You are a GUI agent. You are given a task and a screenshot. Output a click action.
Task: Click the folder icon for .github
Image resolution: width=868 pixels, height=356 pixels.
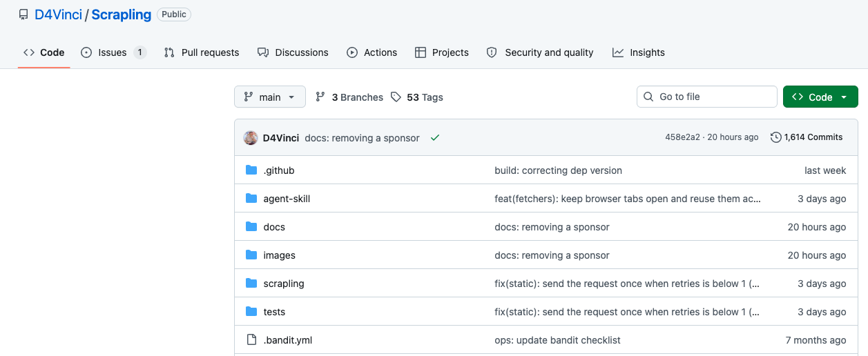251,170
